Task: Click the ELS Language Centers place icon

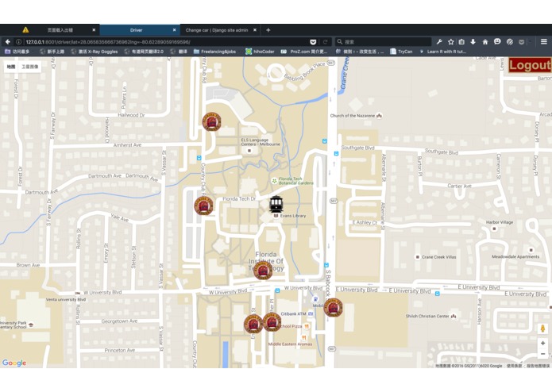Action: point(249,151)
